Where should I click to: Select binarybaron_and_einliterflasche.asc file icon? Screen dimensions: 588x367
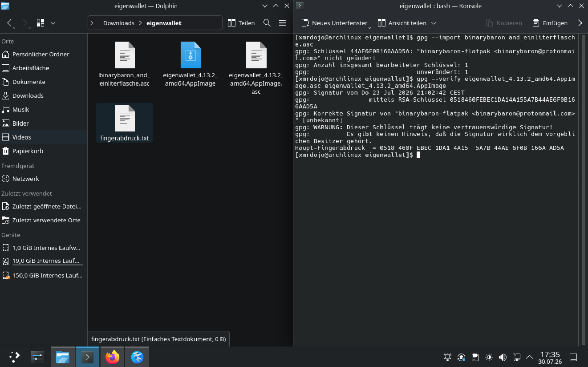click(x=124, y=55)
